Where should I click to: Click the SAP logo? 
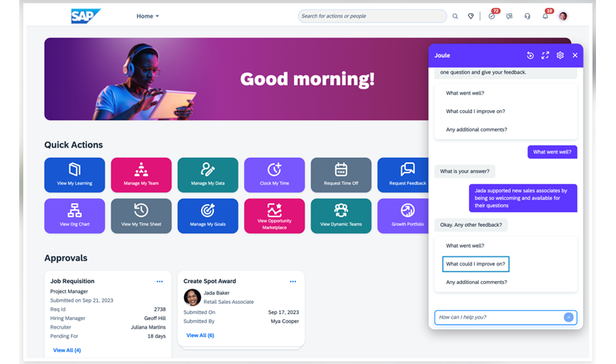pyautogui.click(x=85, y=16)
